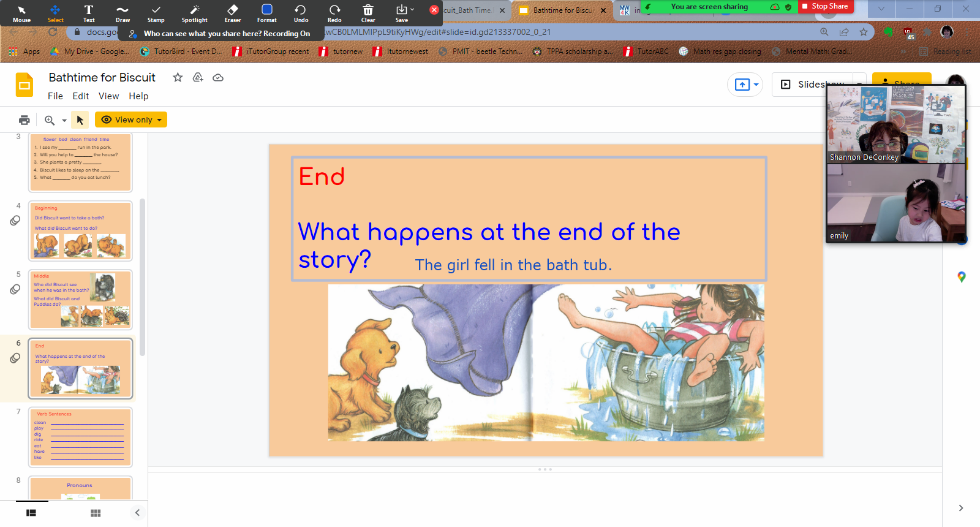The height and width of the screenshot is (527, 980).
Task: Open the Help menu
Action: point(138,96)
